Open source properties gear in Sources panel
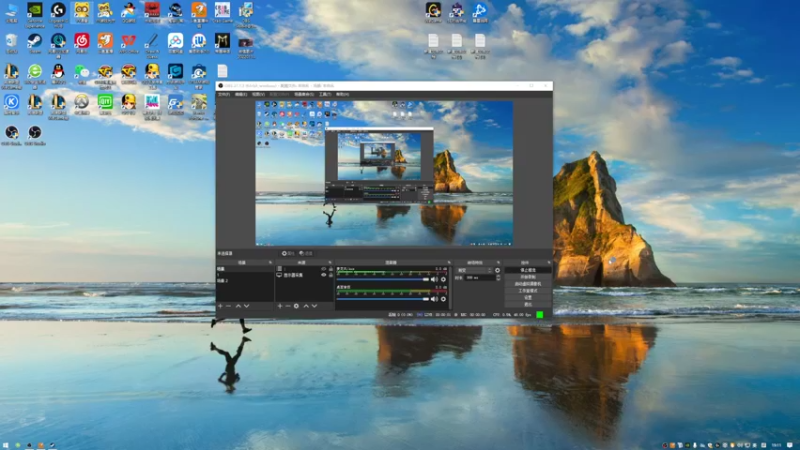The image size is (800, 450). pos(296,306)
